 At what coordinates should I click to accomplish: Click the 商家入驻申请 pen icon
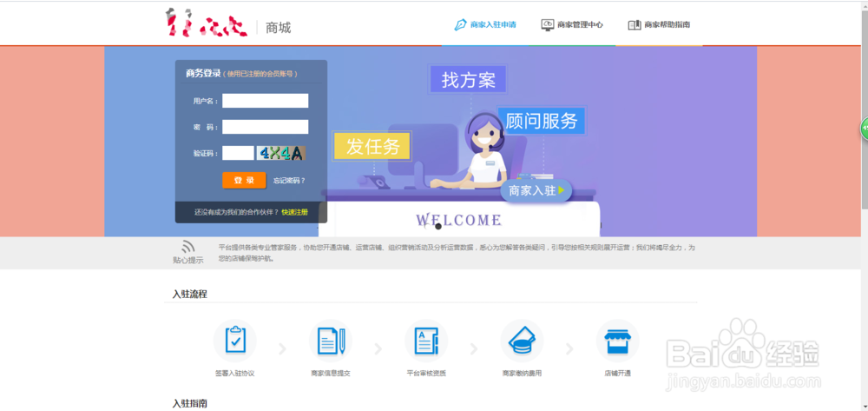460,25
